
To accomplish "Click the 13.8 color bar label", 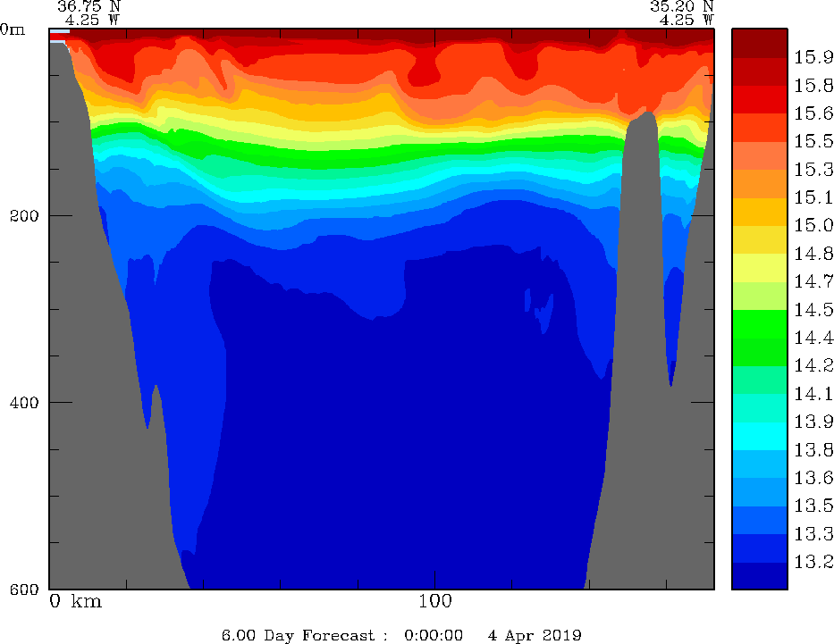I will [x=813, y=450].
